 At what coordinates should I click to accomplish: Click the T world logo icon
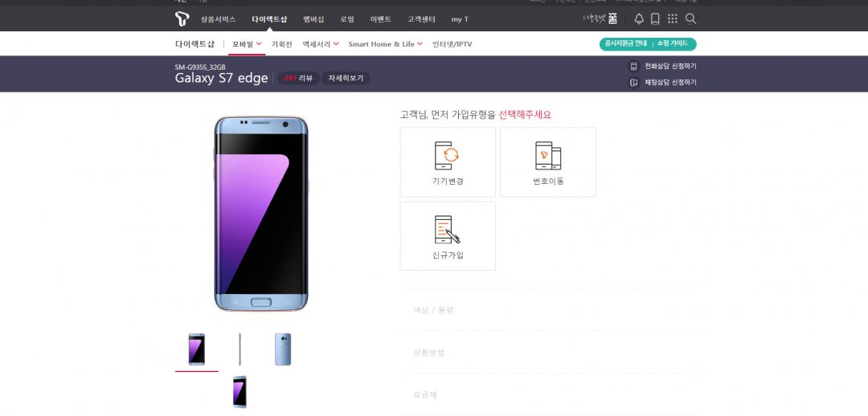[x=182, y=18]
